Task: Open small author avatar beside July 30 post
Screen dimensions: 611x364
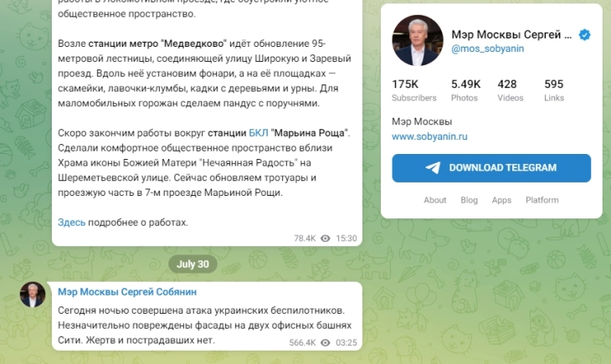Action: [33, 295]
